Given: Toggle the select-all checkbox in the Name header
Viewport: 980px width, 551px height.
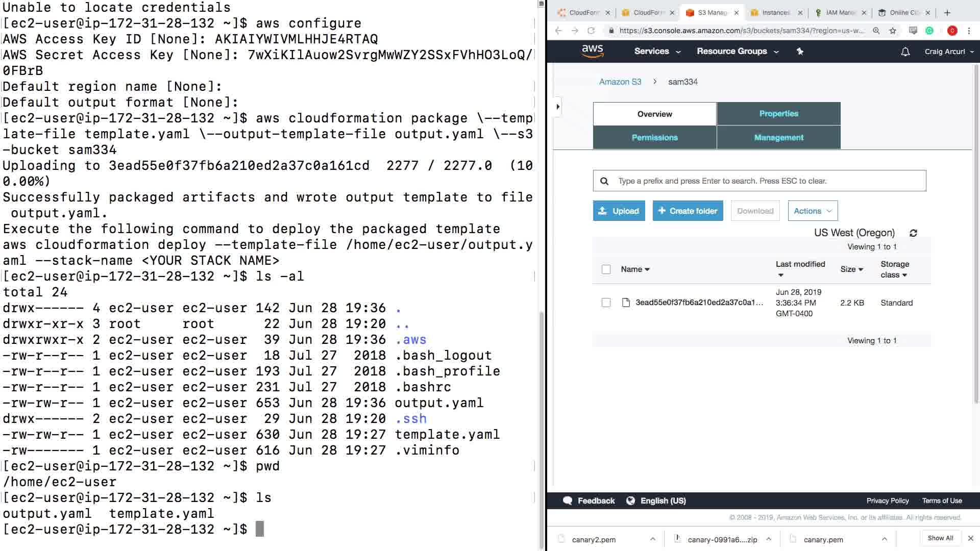Looking at the screenshot, I should point(606,269).
